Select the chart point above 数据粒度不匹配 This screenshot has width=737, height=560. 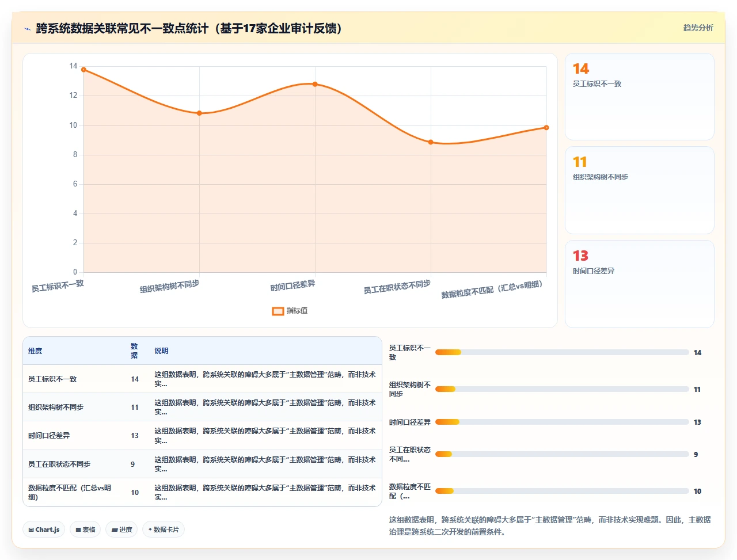tap(546, 128)
